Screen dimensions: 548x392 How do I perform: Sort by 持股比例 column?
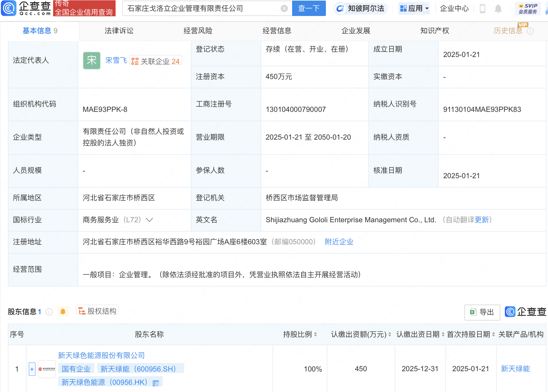point(315,334)
